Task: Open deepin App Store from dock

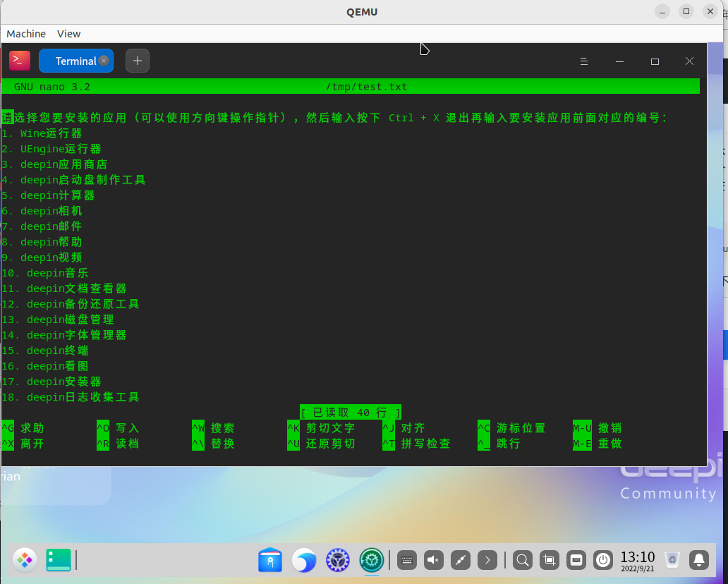Action: click(x=270, y=560)
